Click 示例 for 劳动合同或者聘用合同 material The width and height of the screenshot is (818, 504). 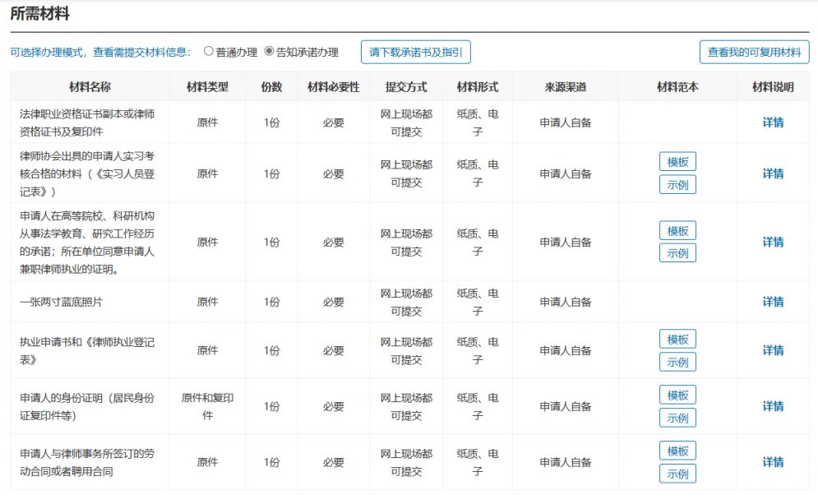coord(677,473)
